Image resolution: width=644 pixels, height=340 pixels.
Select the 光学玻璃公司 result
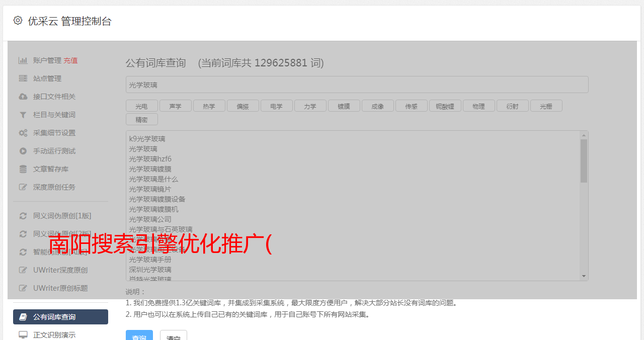coord(150,219)
